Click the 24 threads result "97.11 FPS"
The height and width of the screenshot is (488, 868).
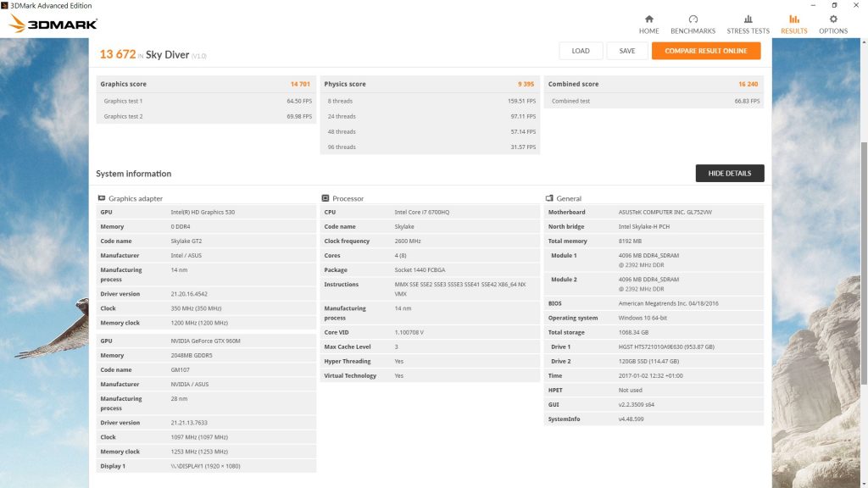tap(523, 117)
